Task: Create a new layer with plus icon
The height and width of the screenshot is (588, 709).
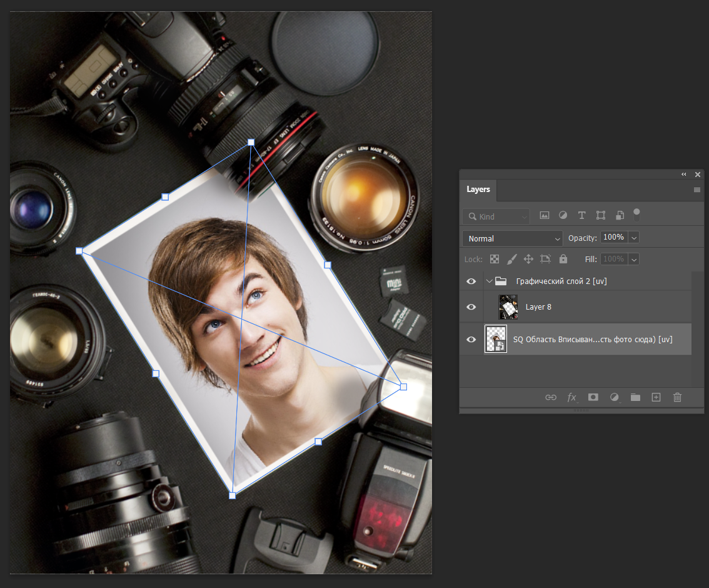Action: click(x=656, y=397)
